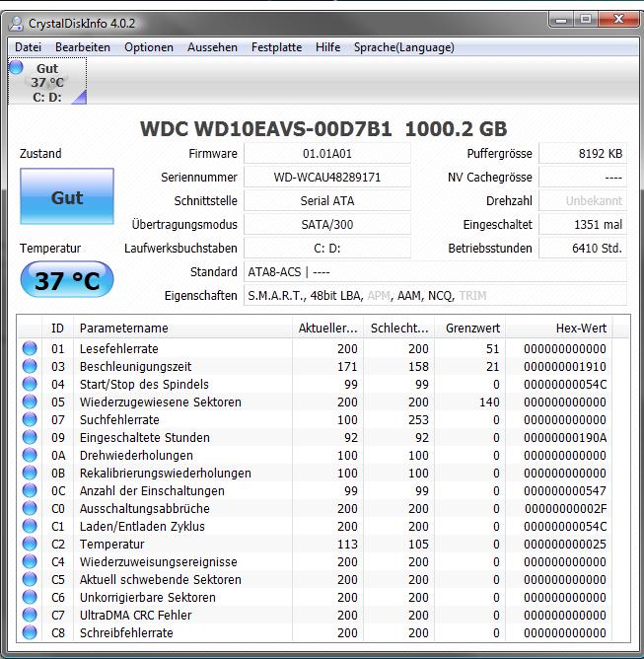Click status dot for Ausschaltungsabbrüche row

click(30, 508)
